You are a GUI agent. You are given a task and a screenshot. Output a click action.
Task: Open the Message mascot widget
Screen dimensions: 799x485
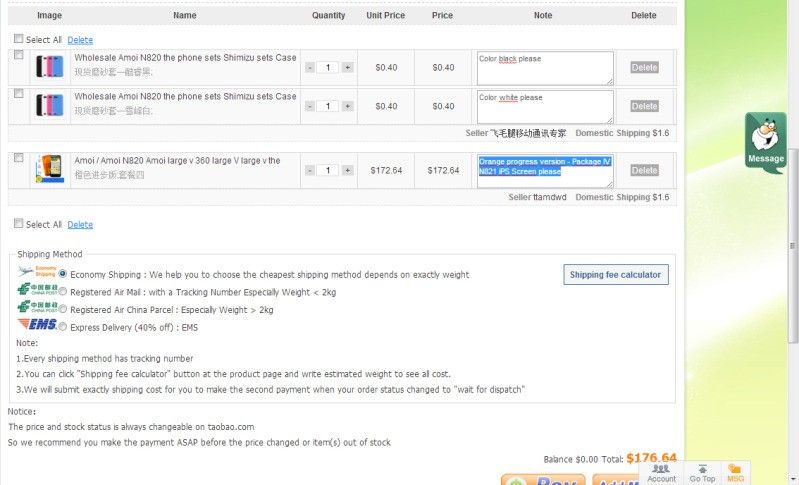[765, 143]
